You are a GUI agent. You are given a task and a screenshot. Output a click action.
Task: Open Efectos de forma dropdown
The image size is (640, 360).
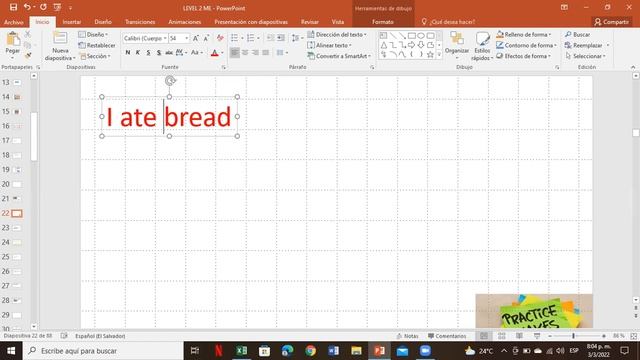click(524, 56)
